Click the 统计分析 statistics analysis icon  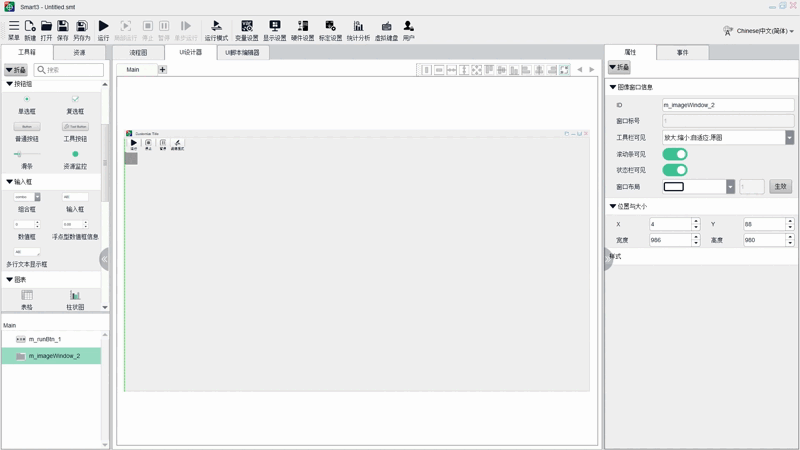tap(358, 26)
